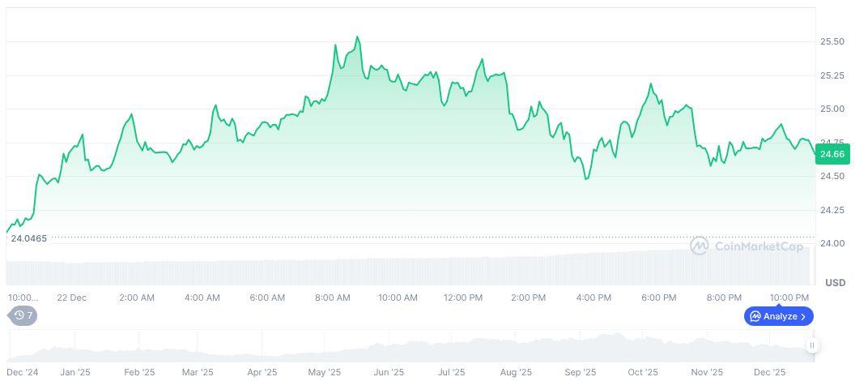This screenshot has height=381, width=868.
Task: Click the 24.0465 opening price label
Action: 29,238
